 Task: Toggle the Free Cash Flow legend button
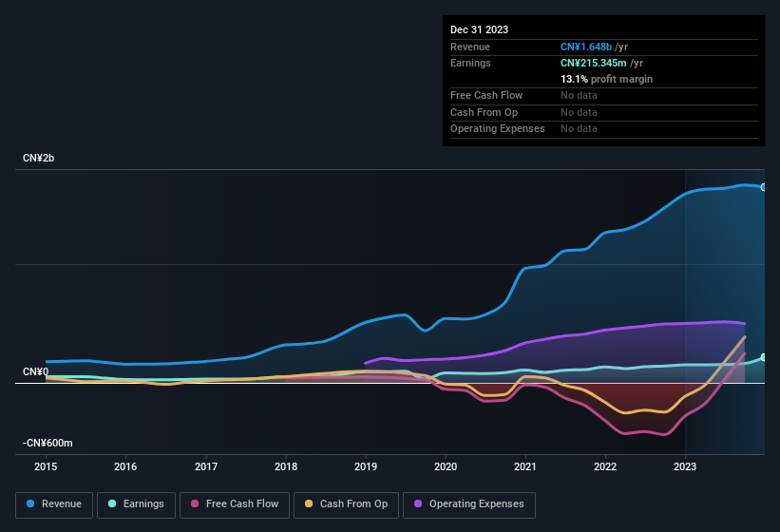235,505
